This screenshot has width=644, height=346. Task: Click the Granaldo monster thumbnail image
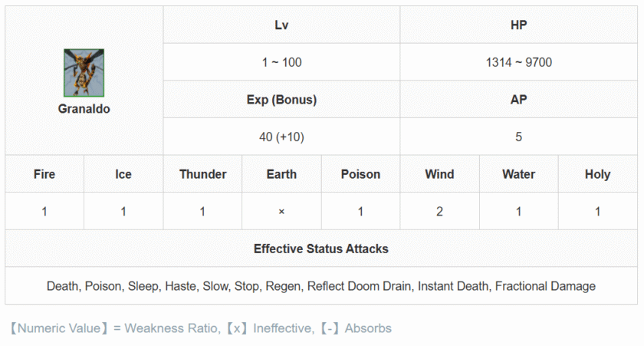tap(84, 73)
